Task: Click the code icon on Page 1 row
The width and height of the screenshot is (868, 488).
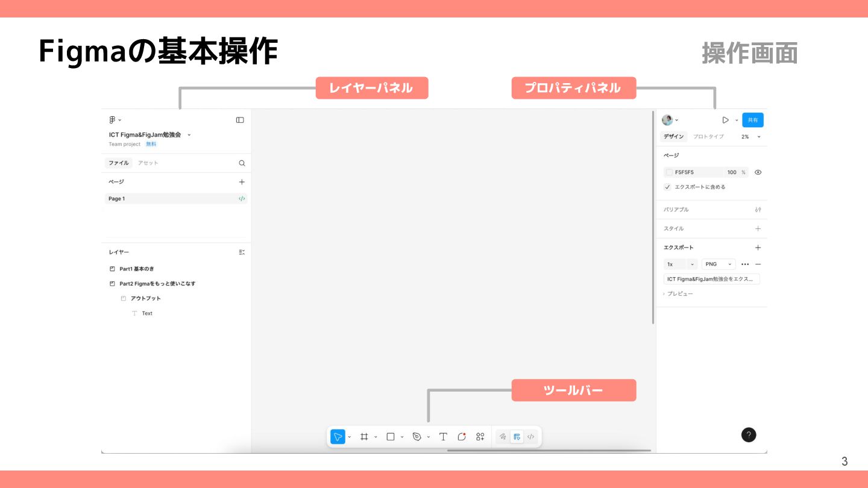Action: pyautogui.click(x=242, y=198)
